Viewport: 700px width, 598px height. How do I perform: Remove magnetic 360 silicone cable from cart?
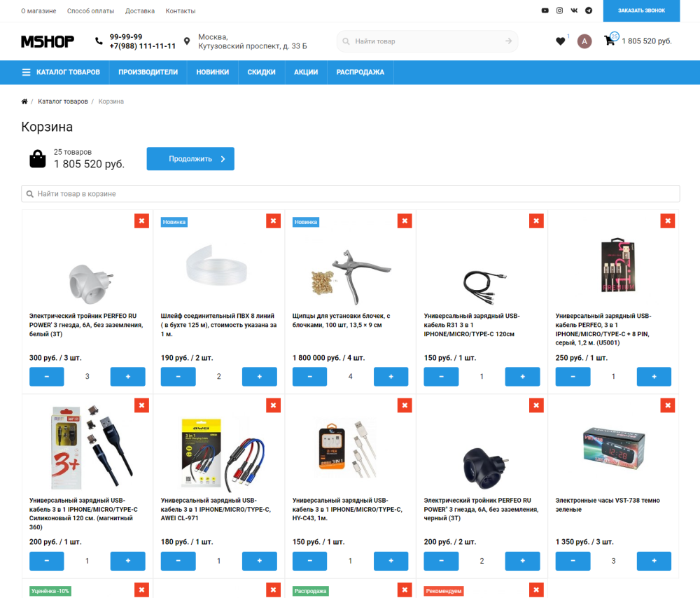(141, 405)
